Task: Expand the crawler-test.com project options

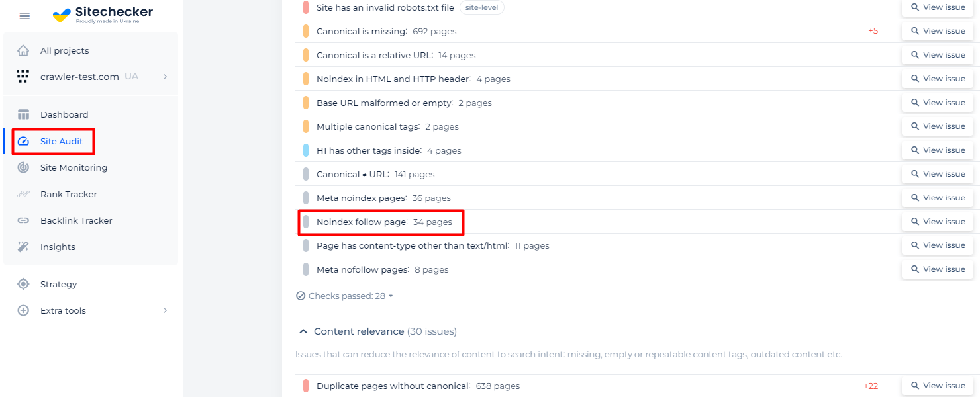Action: [x=165, y=77]
